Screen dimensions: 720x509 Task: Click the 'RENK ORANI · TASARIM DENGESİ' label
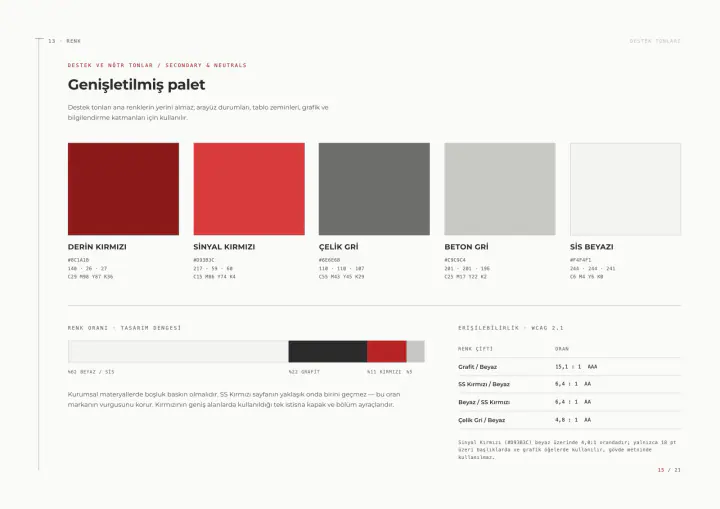[x=124, y=328]
